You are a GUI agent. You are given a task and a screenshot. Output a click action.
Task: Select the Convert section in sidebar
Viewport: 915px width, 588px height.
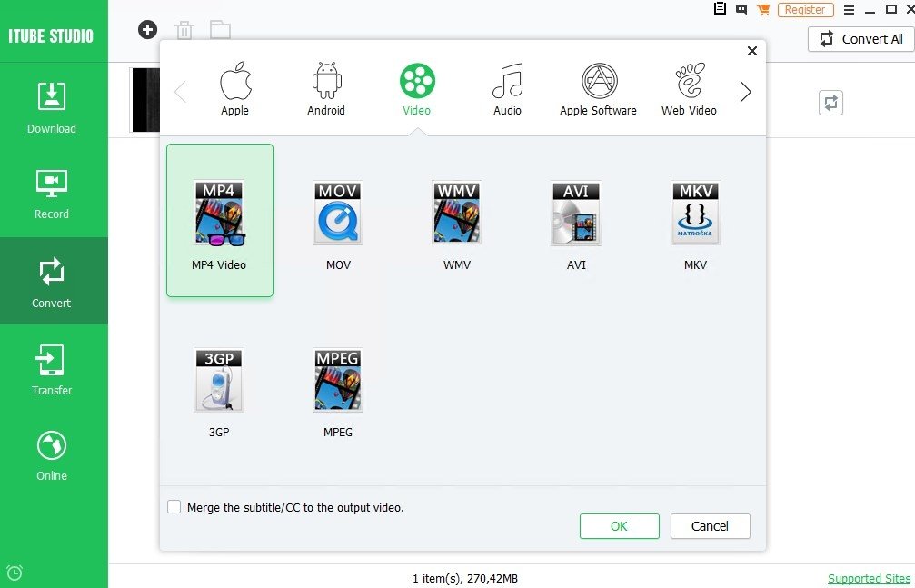coord(52,282)
